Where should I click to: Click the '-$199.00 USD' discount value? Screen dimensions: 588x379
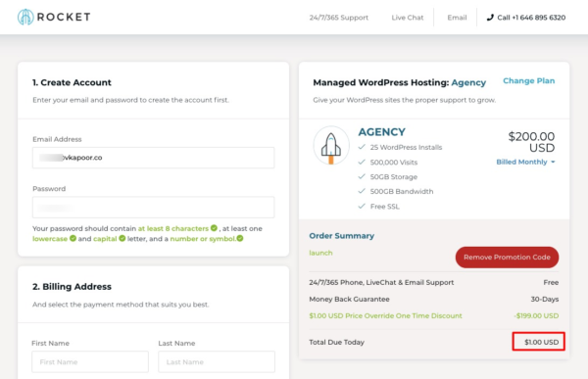coord(536,315)
